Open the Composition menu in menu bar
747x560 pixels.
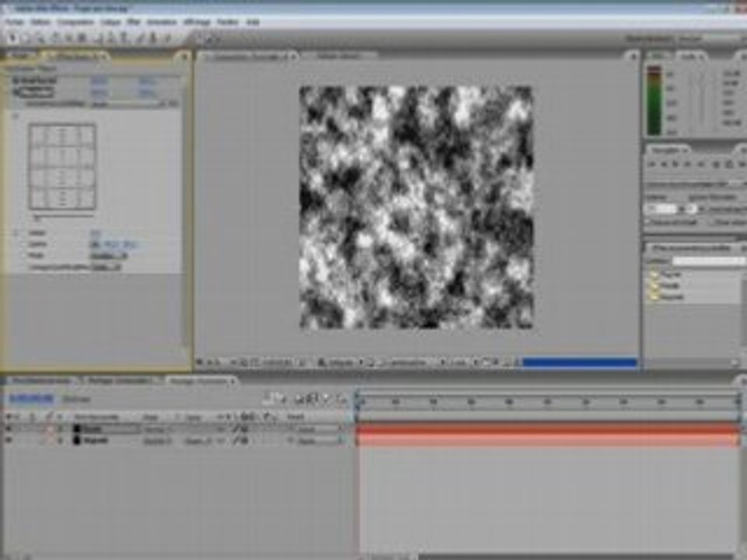pyautogui.click(x=75, y=22)
